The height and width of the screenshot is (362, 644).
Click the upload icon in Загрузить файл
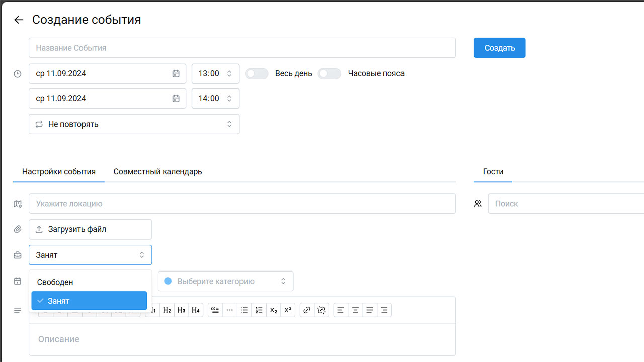tap(39, 229)
